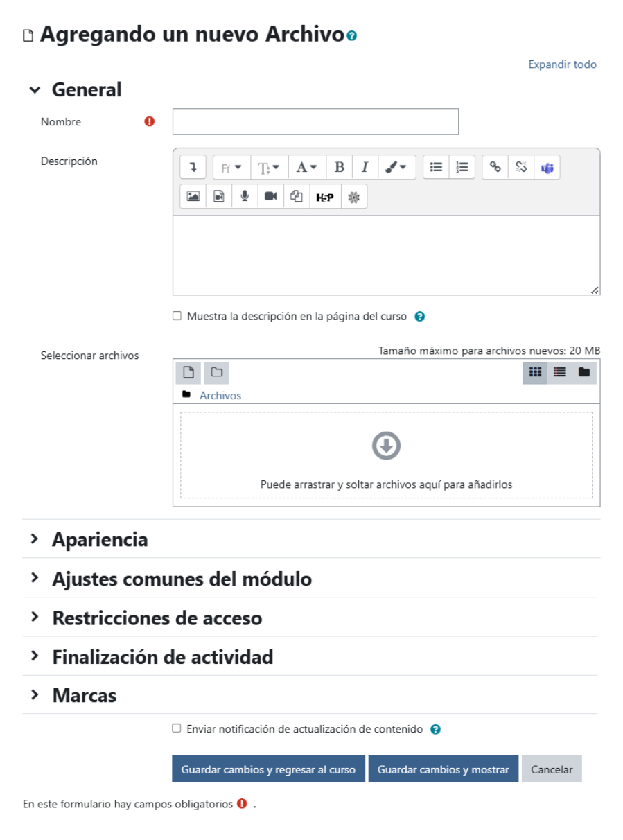Insert an unordered bullet list
The width and height of the screenshot is (623, 840).
point(436,167)
